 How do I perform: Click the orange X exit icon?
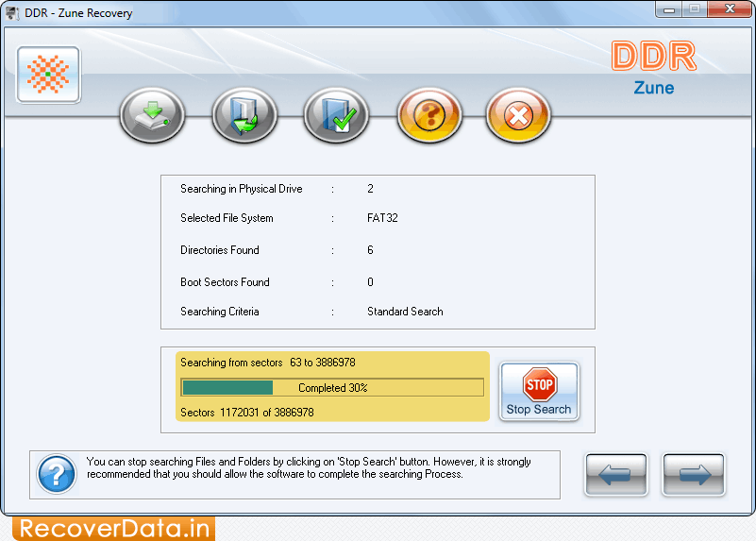pyautogui.click(x=518, y=115)
